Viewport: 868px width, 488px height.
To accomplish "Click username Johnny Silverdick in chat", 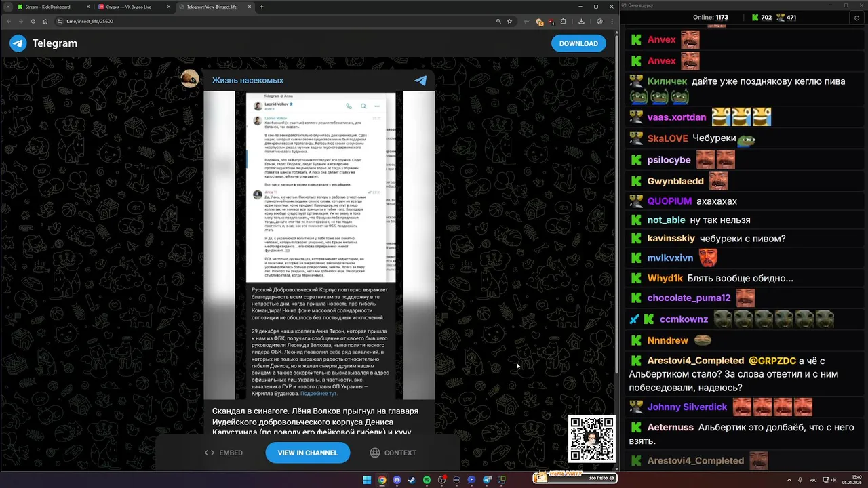I will [x=687, y=407].
